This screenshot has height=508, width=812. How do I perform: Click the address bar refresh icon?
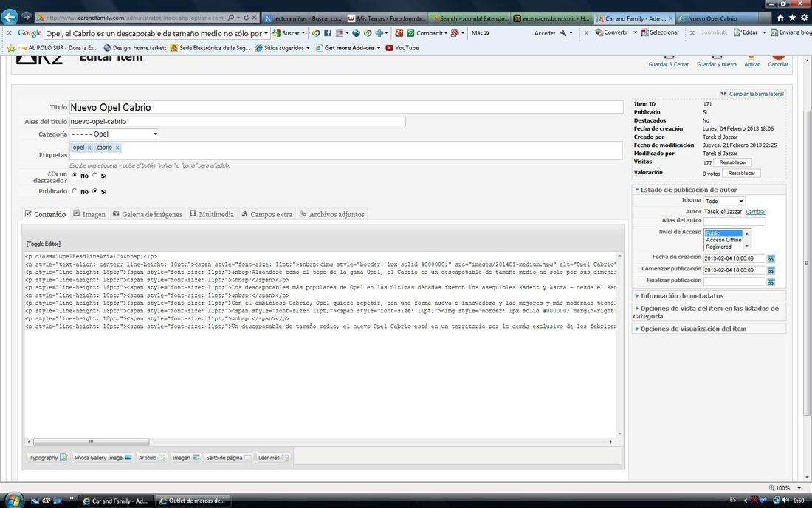[246, 18]
